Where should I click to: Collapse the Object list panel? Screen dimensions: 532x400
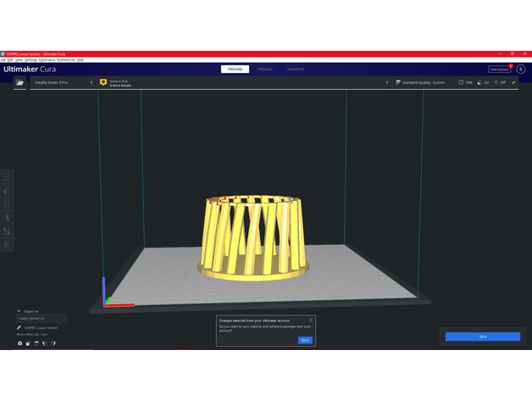coord(19,311)
